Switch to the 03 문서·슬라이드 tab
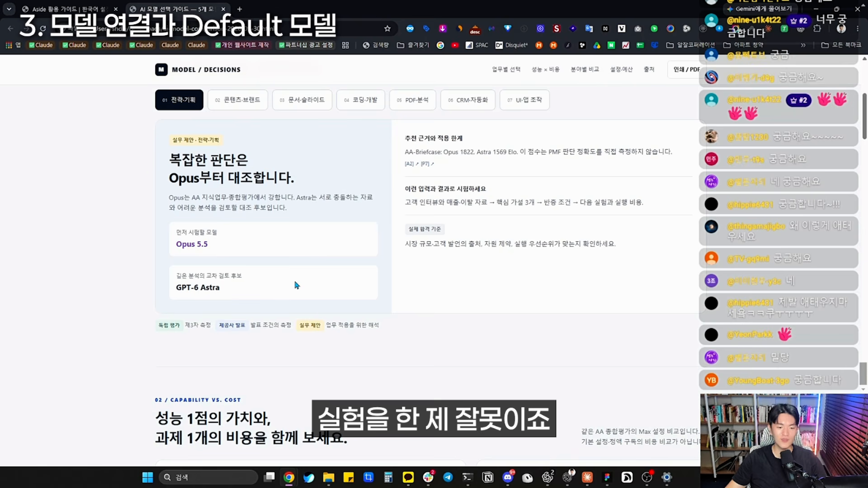This screenshot has width=868, height=488. 302,100
